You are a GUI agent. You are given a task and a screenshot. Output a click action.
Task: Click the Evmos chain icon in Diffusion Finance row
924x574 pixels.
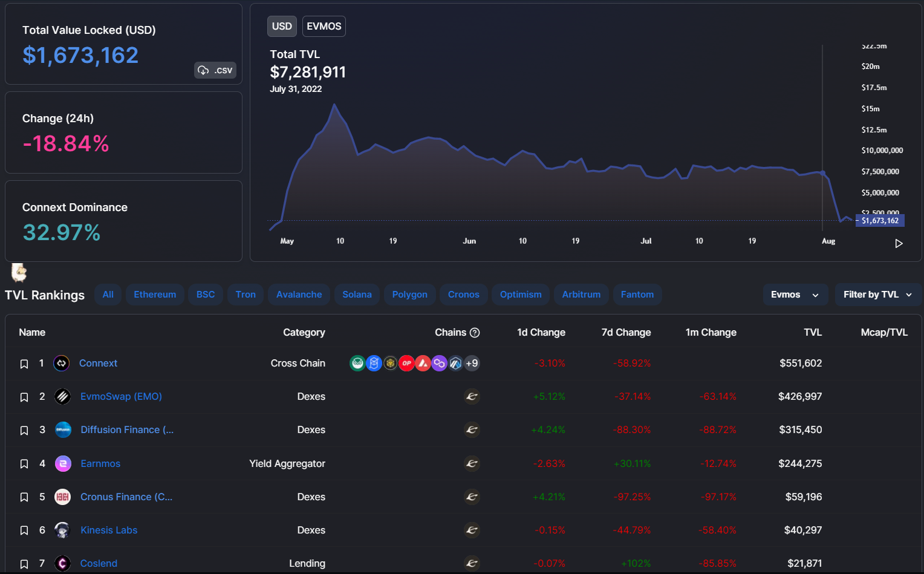tap(472, 429)
